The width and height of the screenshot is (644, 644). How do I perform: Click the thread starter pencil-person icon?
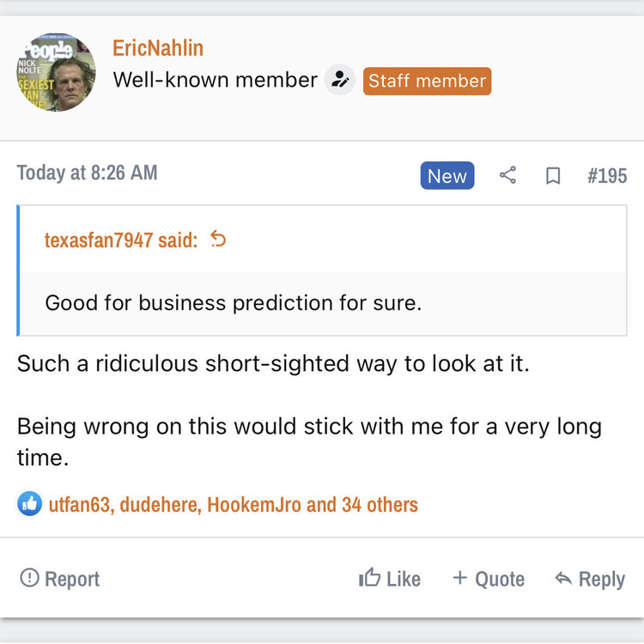click(340, 81)
